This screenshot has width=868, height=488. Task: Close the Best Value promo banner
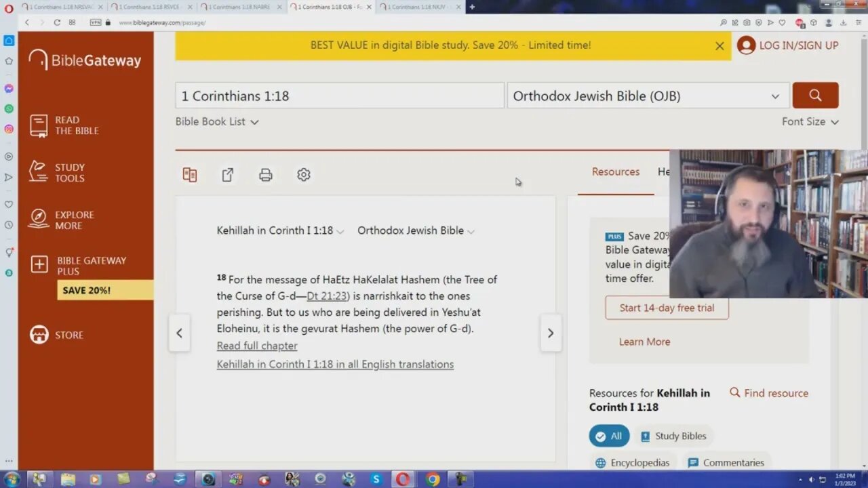719,46
